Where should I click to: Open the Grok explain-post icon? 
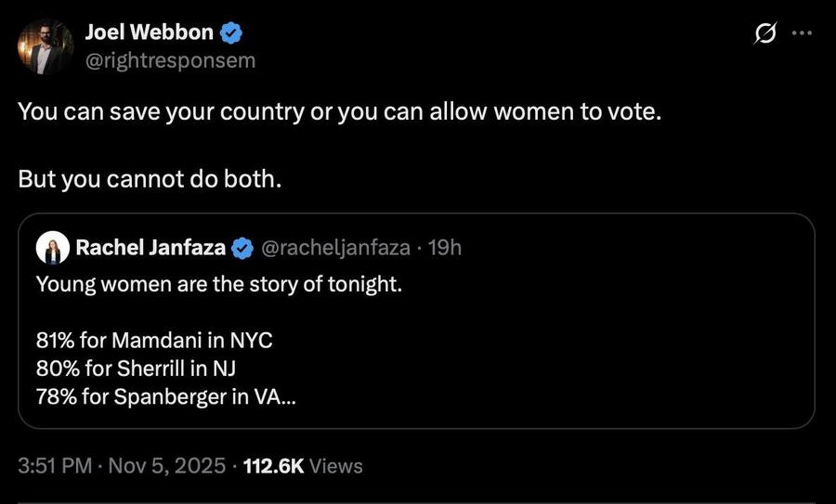click(x=765, y=34)
